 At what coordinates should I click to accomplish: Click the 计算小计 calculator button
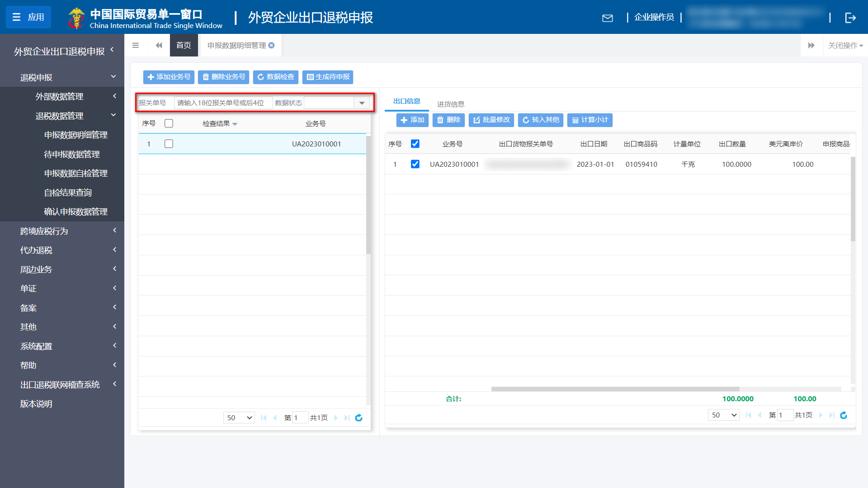pos(590,120)
